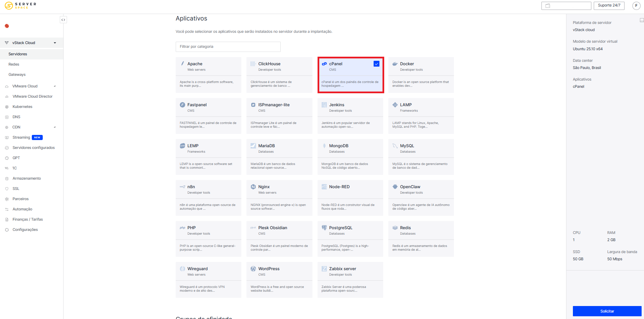Click the ISPmanager-lite icon
The image size is (644, 319).
coord(253,105)
